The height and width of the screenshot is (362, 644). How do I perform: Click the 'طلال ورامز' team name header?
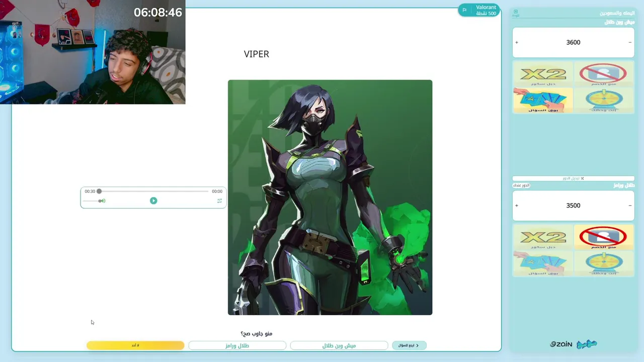[x=624, y=186]
